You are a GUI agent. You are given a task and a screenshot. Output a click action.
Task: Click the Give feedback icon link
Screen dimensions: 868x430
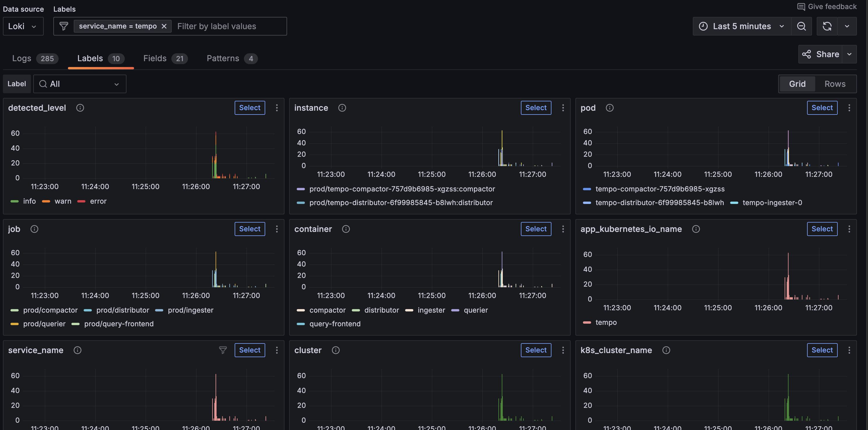pos(801,7)
